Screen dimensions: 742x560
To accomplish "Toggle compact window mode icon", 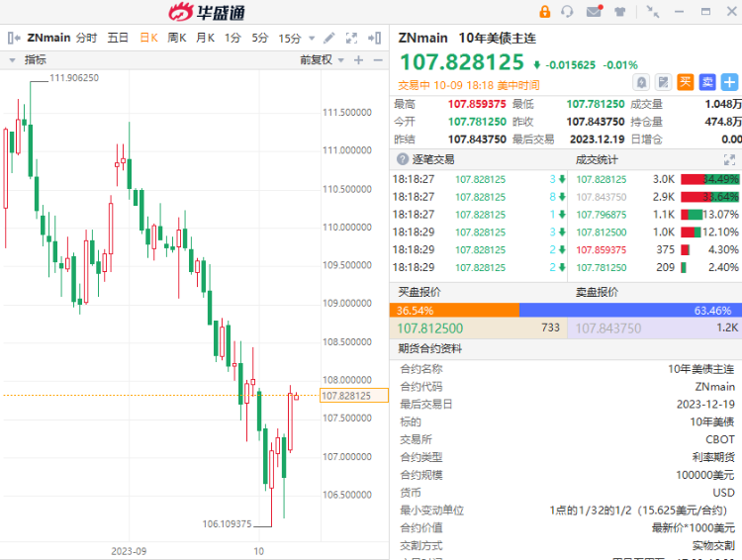I will tap(652, 12).
